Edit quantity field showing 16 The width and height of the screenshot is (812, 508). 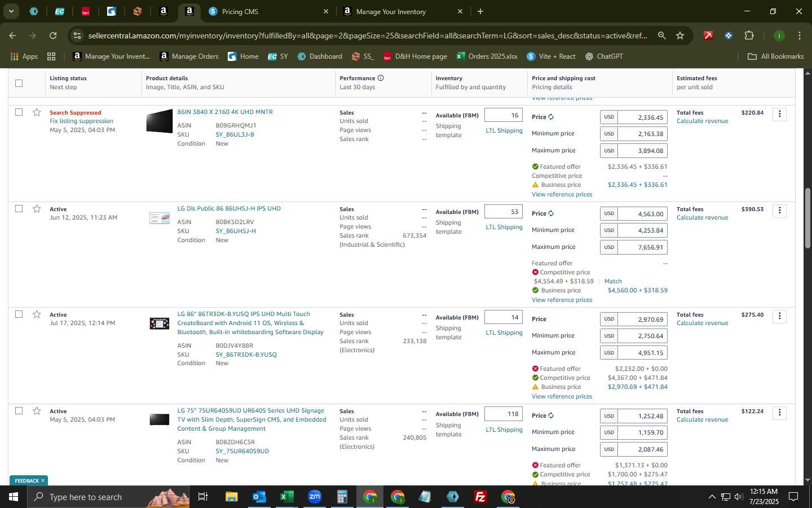click(x=504, y=115)
